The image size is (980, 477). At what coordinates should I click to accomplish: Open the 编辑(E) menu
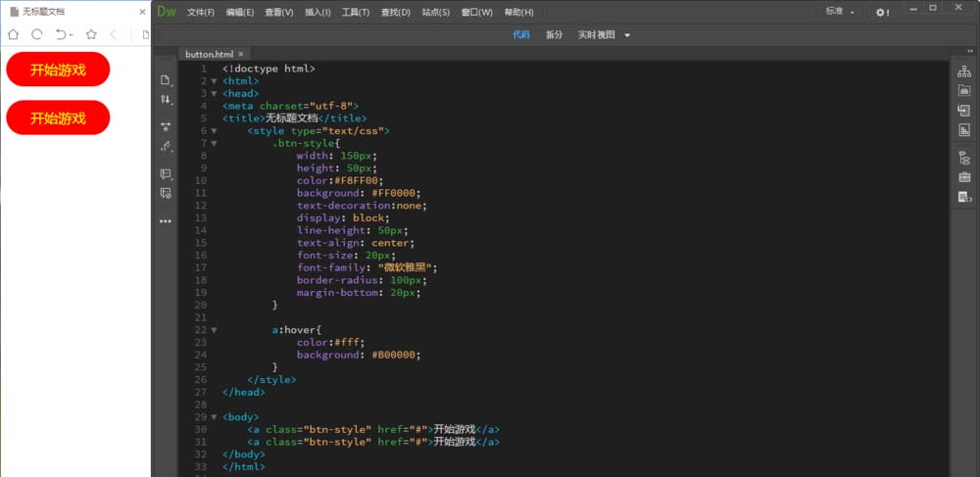tap(240, 13)
